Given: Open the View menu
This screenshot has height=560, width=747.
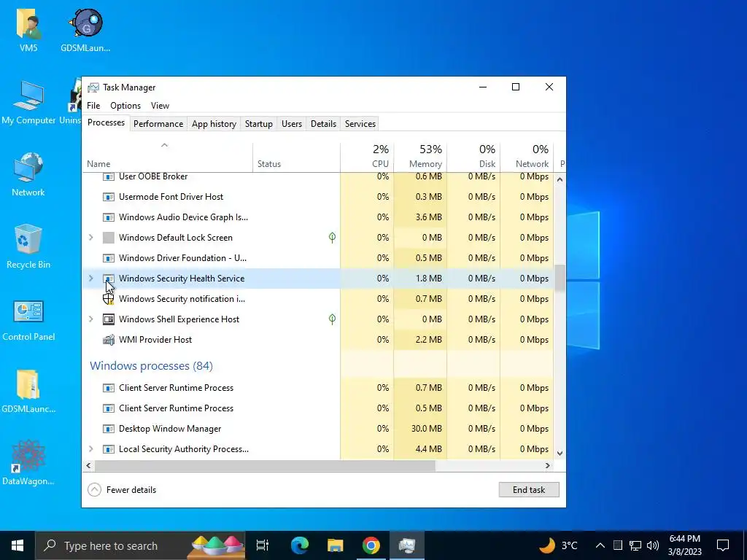Looking at the screenshot, I should point(160,106).
